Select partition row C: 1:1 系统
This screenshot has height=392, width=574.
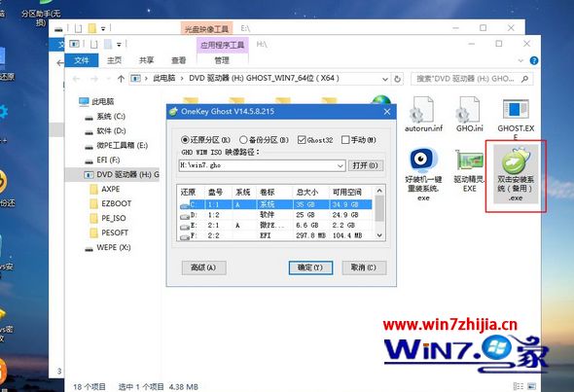click(275, 204)
